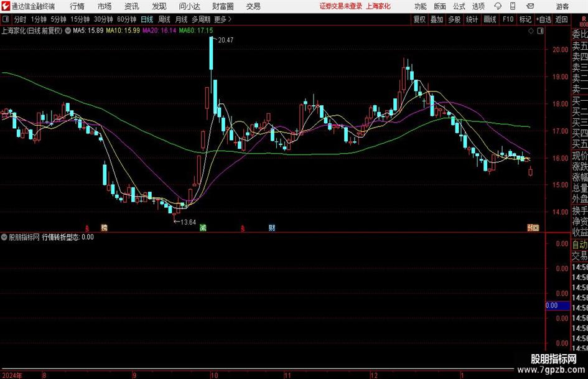588x379 pixels.
Task: Expand the dropdown arrow beside 上海家化(日线 前复权)
Action: point(68,30)
